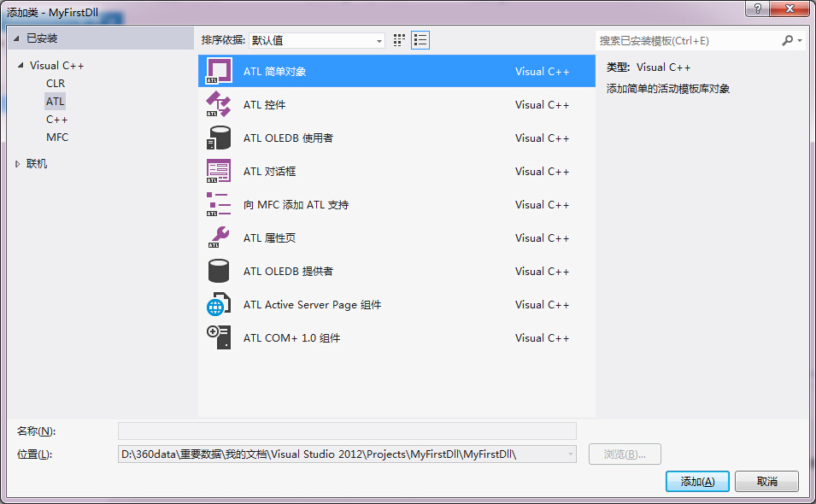Image resolution: width=816 pixels, height=504 pixels.
Task: Click the 浏览(B)... button
Action: coord(625,454)
